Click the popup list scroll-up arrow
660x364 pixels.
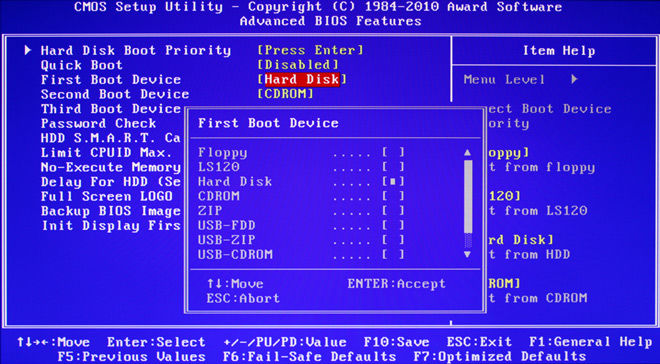pos(467,153)
